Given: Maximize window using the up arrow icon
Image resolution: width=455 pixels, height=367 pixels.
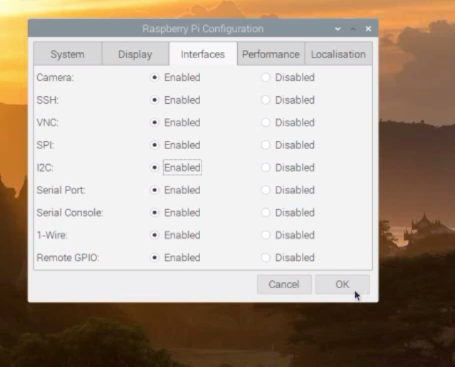Looking at the screenshot, I should (x=353, y=29).
